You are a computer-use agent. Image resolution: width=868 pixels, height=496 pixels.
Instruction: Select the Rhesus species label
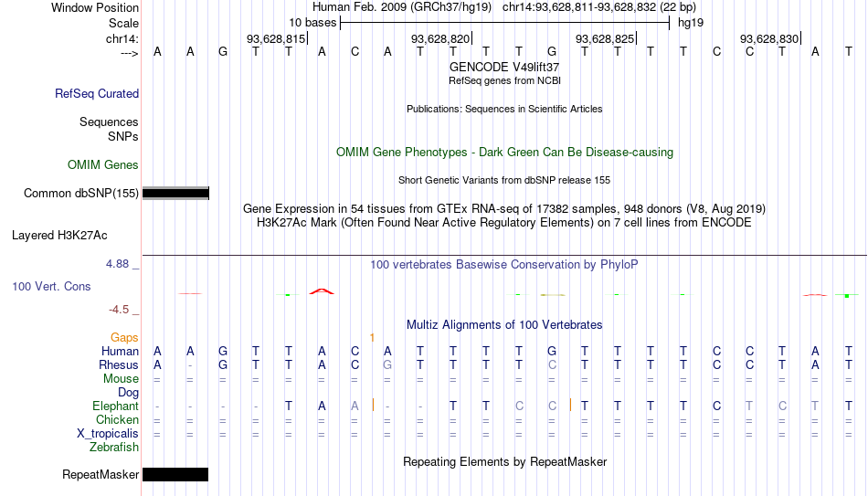(119, 365)
